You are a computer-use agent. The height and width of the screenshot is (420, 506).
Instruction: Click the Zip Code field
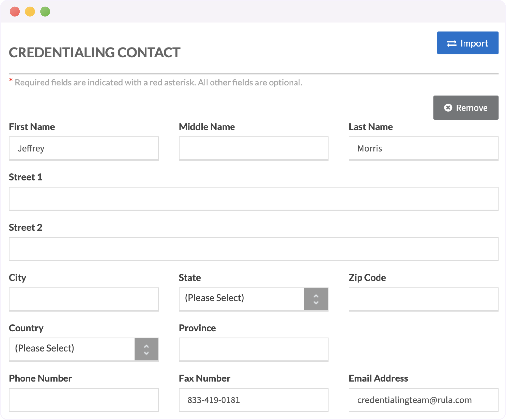coord(423,299)
